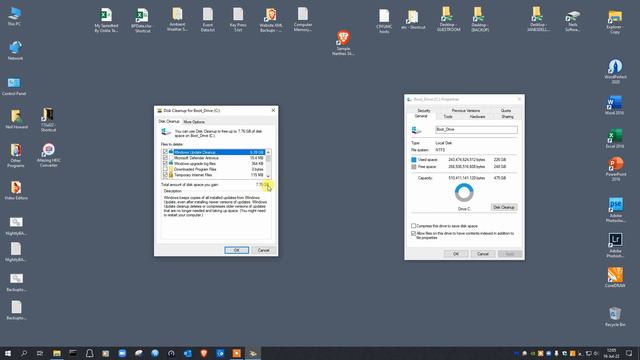This screenshot has height=360, width=640.
Task: Open the Control Panel desktop icon
Action: [14, 86]
